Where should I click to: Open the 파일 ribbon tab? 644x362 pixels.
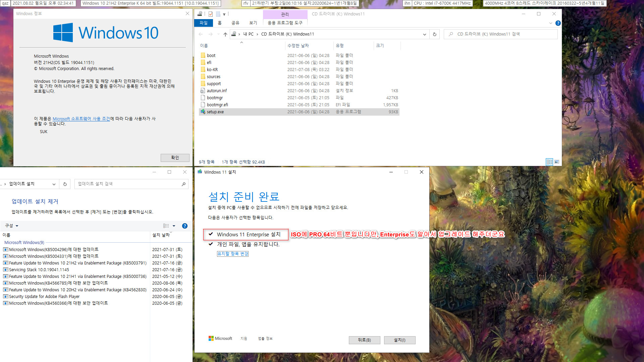(204, 23)
